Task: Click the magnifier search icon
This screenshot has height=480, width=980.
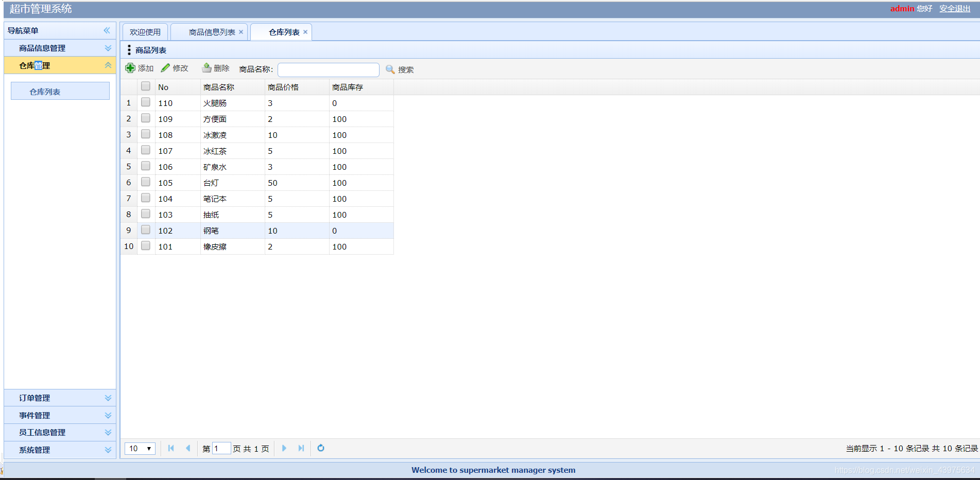Action: pos(390,69)
